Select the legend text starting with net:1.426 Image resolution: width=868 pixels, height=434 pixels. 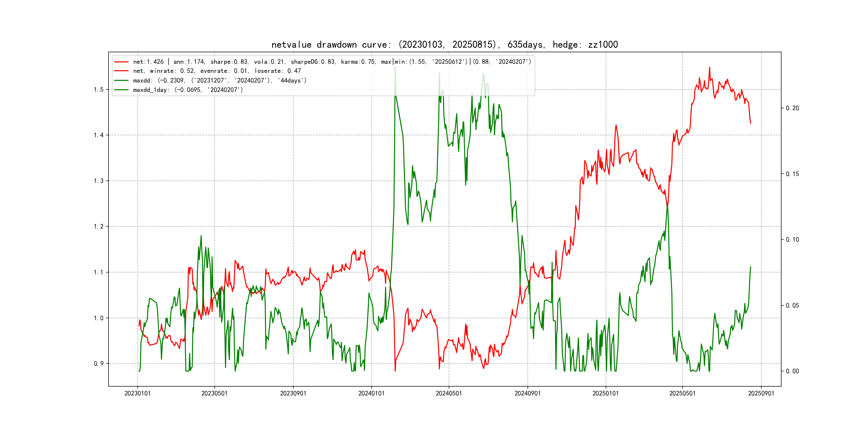tap(332, 62)
